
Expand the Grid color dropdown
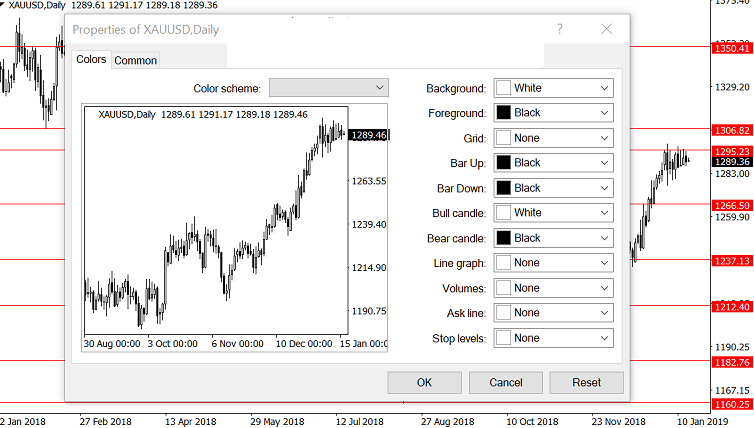pos(553,138)
